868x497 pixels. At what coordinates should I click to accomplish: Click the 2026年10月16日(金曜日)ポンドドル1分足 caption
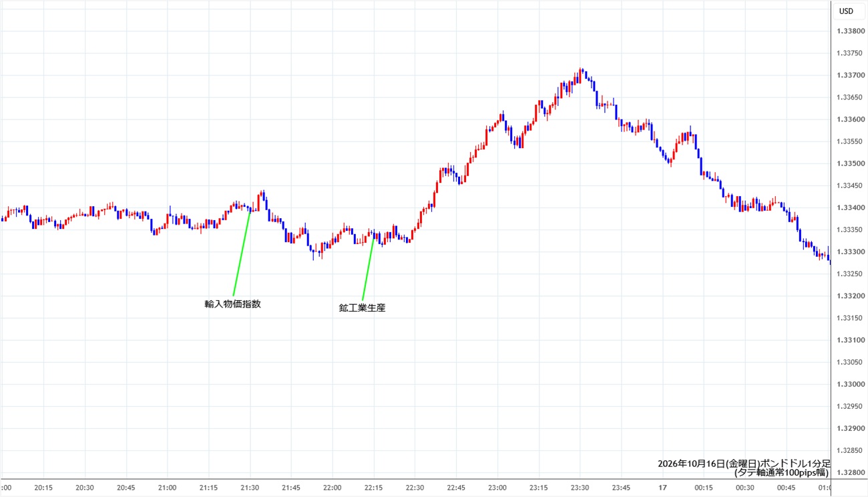[744, 463]
